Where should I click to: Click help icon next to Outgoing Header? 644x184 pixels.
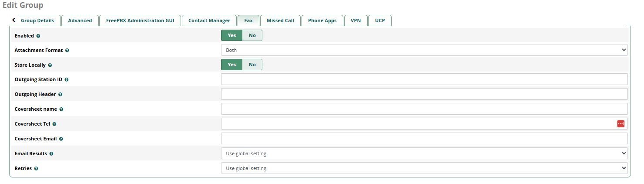[60, 95]
